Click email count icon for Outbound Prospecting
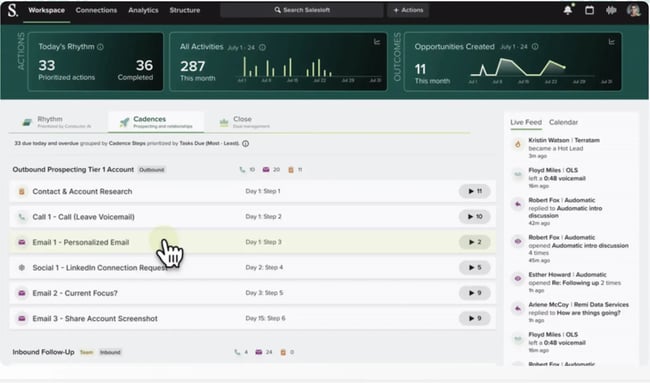 (266, 170)
